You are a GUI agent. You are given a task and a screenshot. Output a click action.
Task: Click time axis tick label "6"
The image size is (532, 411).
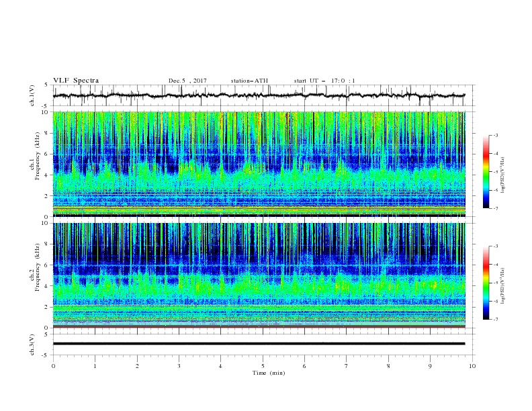(x=304, y=366)
